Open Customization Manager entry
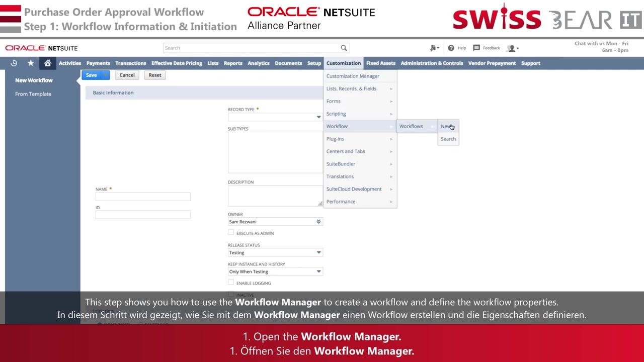The image size is (644, 362). (x=360, y=76)
